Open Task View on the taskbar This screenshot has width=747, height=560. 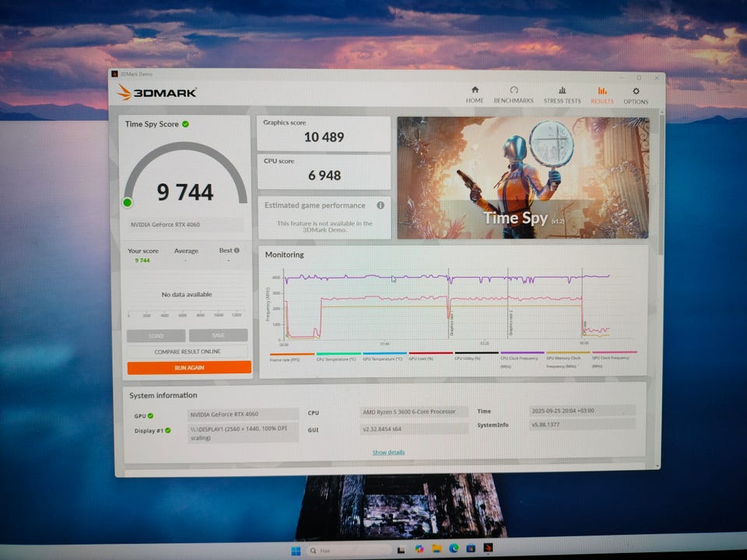tap(402, 550)
